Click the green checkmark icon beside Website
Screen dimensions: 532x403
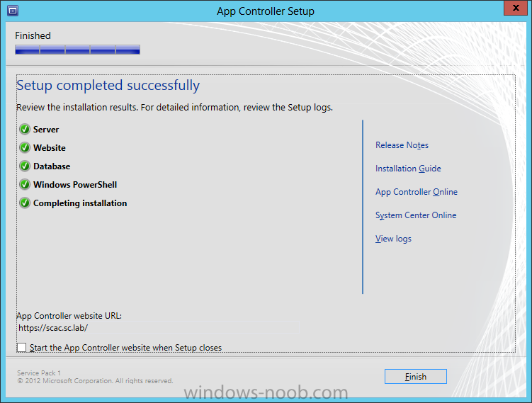tap(25, 147)
